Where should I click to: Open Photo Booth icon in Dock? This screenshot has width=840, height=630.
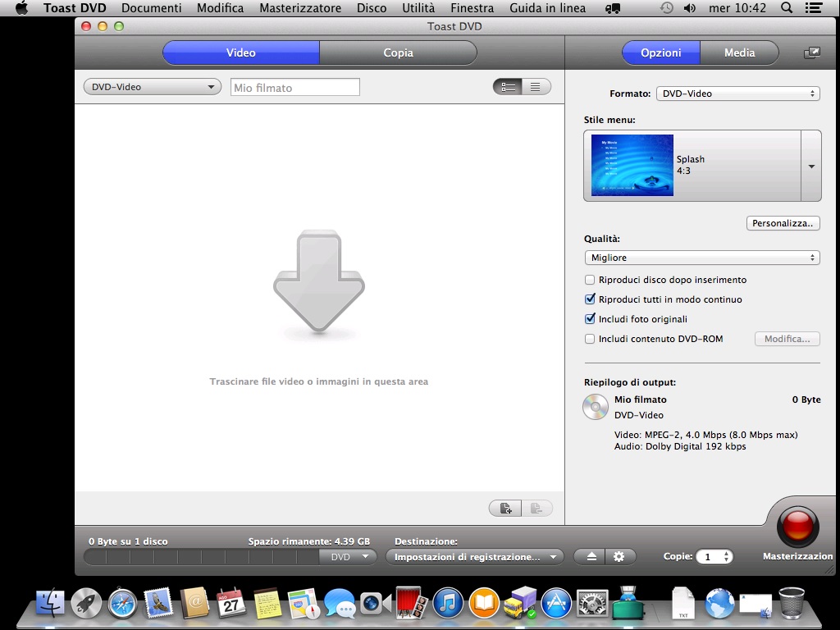tap(412, 603)
